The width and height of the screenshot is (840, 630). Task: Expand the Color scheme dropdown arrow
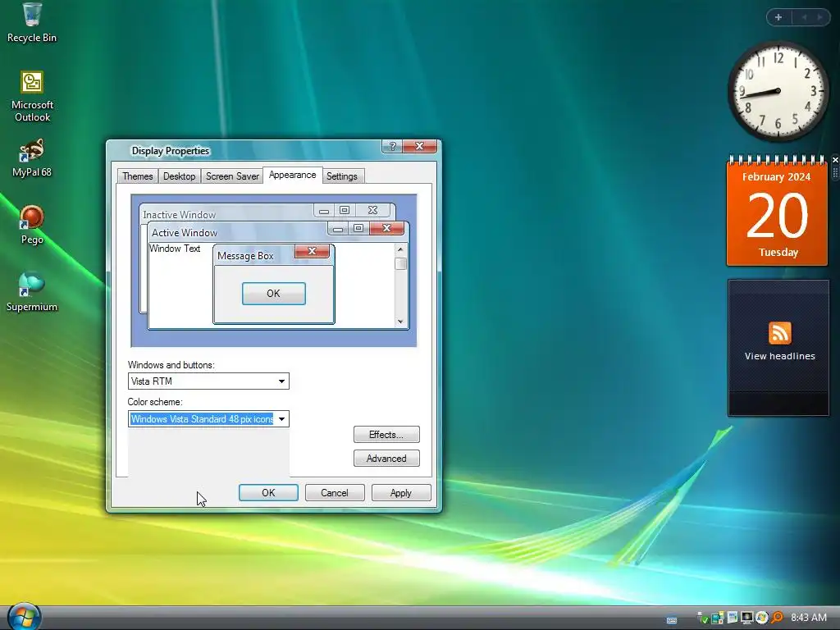[x=281, y=419]
